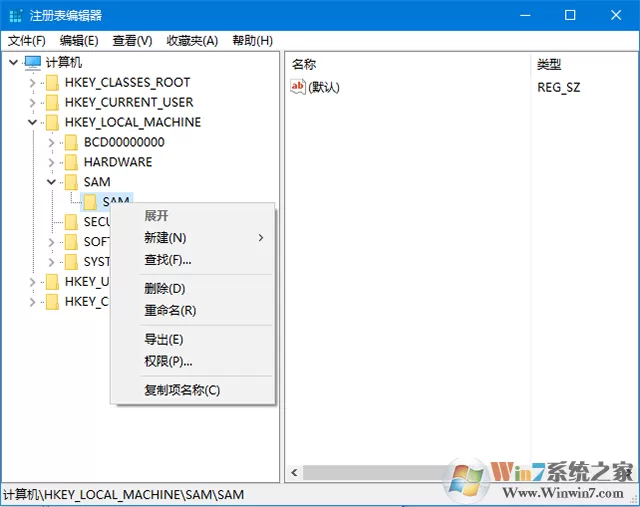Open the 编辑(E) menu
Screen dimensions: 640x507
[79, 40]
